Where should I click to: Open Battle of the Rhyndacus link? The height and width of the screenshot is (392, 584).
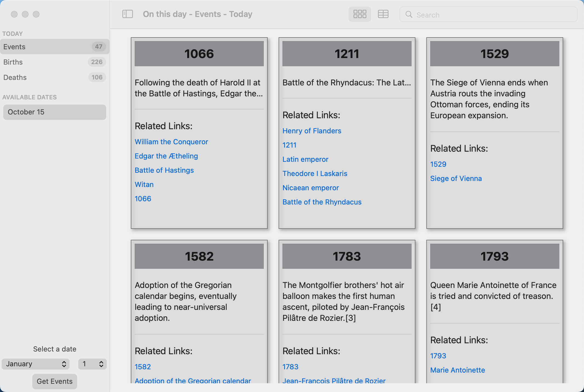(x=322, y=202)
